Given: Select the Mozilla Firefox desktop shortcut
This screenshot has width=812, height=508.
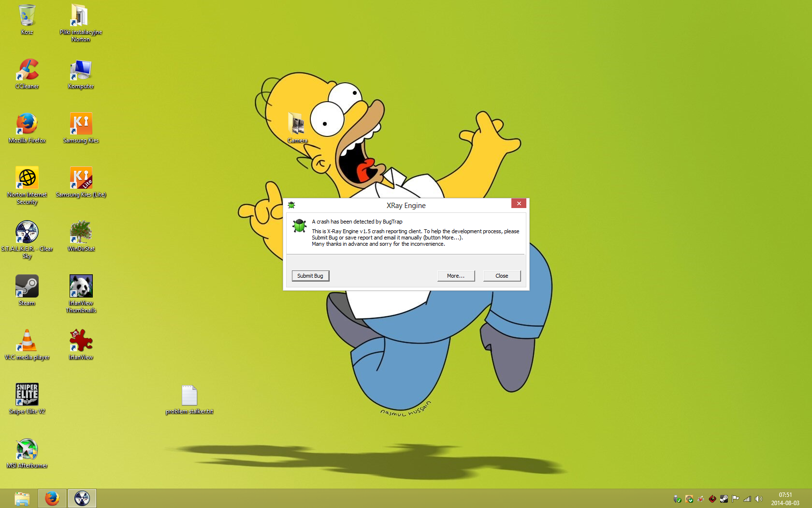Looking at the screenshot, I should click(27, 128).
